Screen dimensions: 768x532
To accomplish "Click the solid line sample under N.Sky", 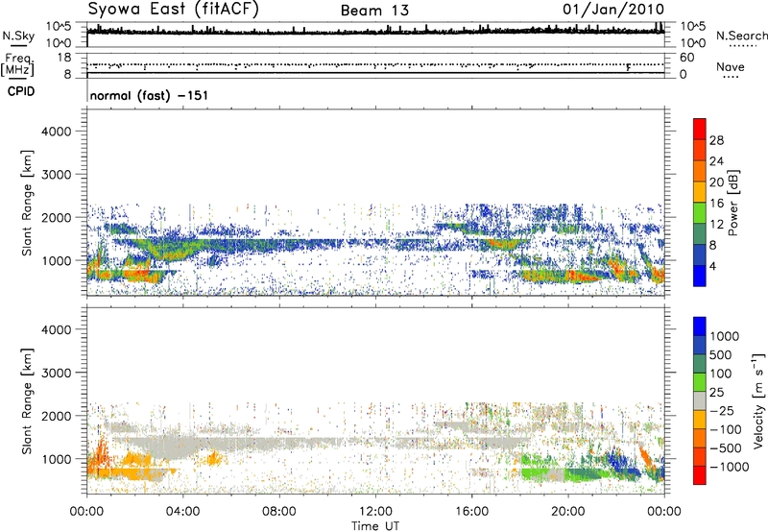I will point(18,46).
